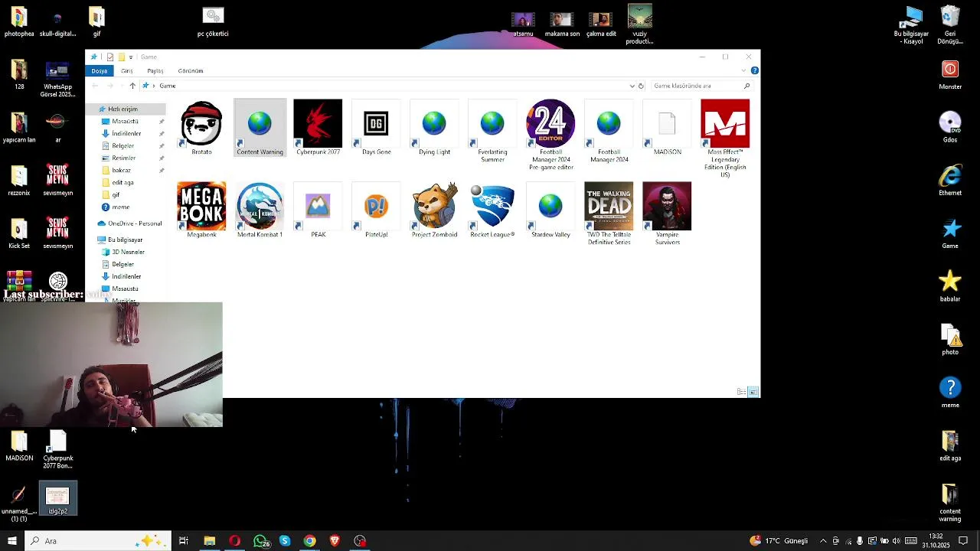Open the taskbar clock and calendar

click(936, 541)
